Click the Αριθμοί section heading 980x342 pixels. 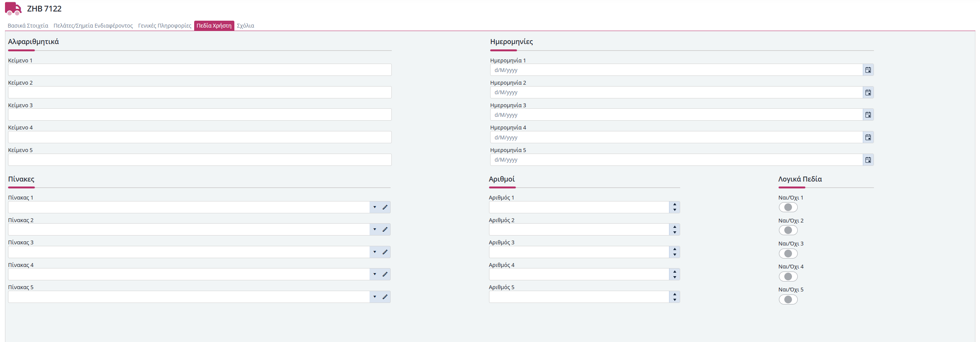(x=502, y=179)
